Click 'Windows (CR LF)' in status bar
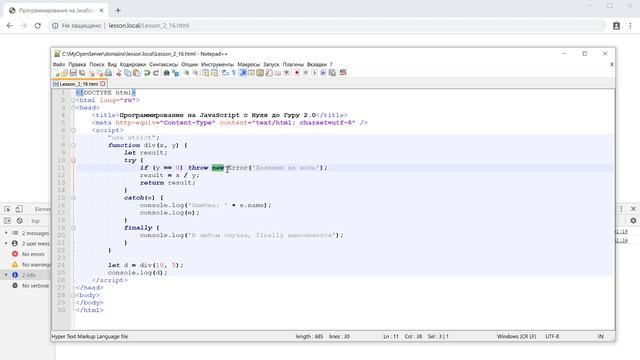 (x=516, y=337)
